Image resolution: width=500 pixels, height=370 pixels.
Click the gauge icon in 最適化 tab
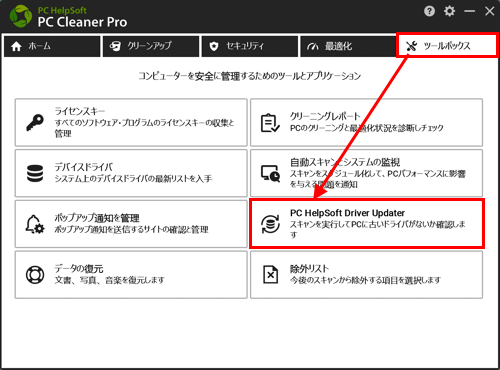[x=313, y=47]
